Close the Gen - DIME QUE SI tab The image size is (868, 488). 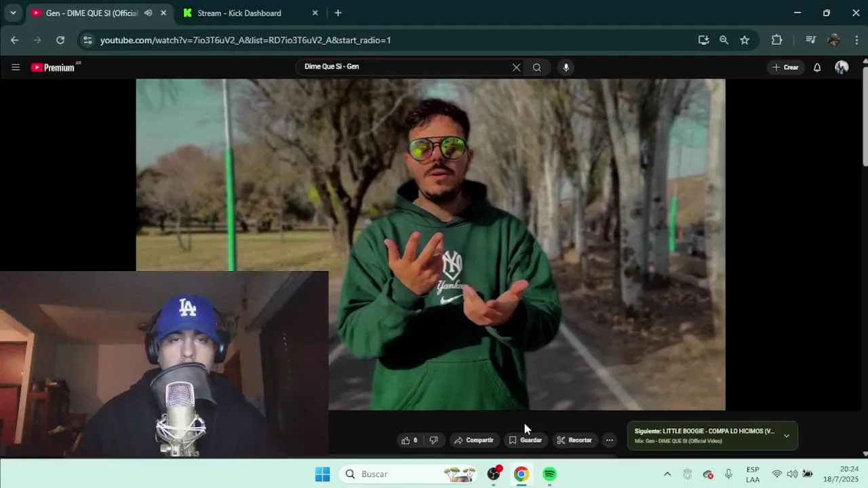click(x=163, y=13)
